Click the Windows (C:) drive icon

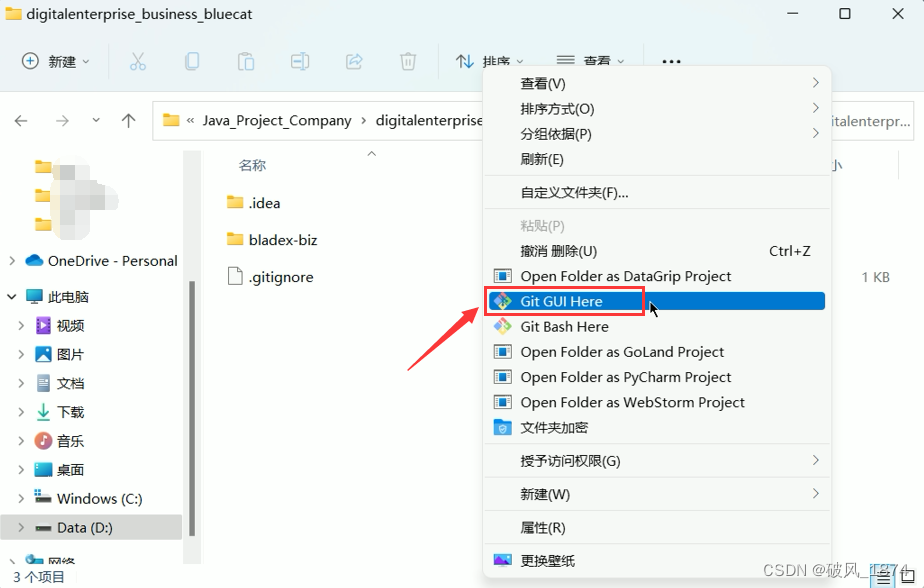pyautogui.click(x=42, y=497)
